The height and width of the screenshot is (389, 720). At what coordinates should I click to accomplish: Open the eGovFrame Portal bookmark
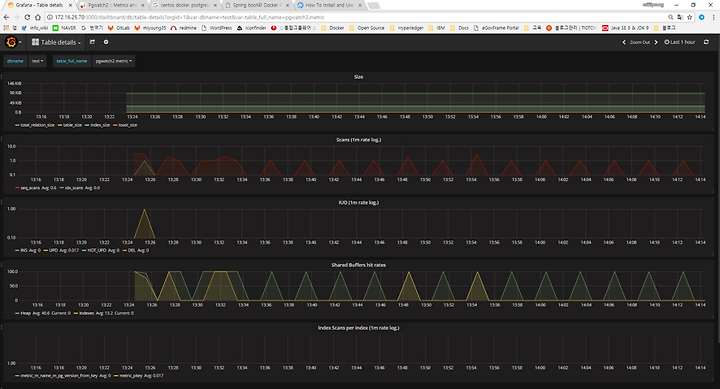point(496,28)
